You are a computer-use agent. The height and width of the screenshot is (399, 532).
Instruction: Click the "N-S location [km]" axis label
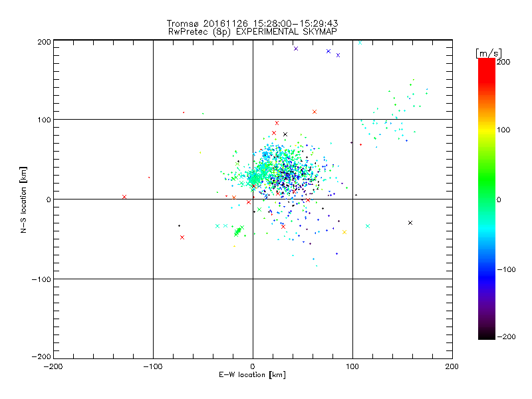tap(24, 199)
